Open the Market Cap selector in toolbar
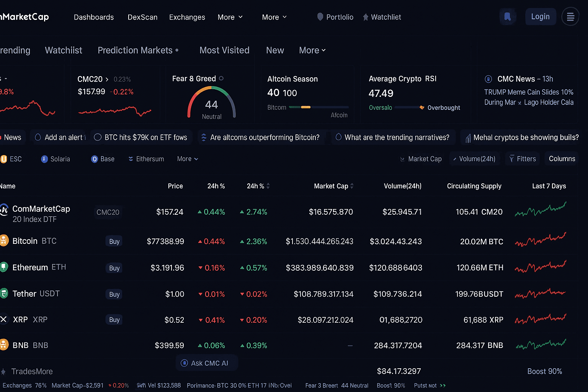The image size is (588, 392). pos(421,159)
